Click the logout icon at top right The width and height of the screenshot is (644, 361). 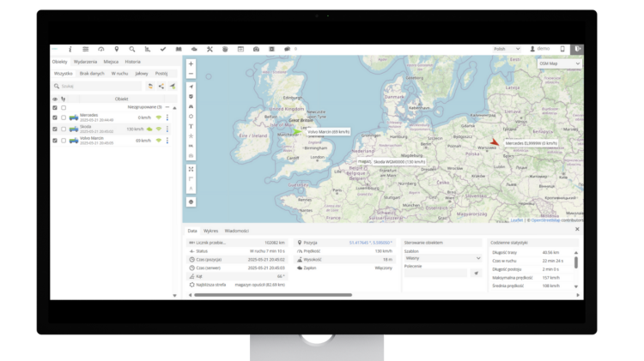[x=578, y=49]
